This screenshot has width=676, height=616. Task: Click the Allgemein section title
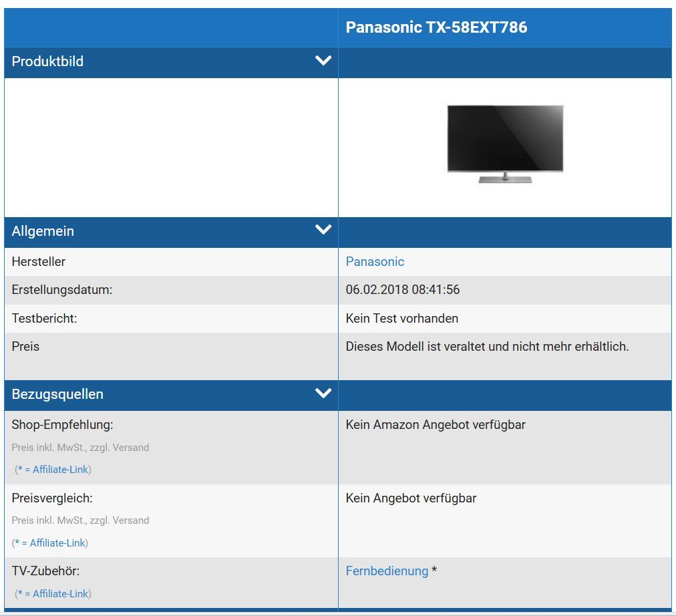43,231
